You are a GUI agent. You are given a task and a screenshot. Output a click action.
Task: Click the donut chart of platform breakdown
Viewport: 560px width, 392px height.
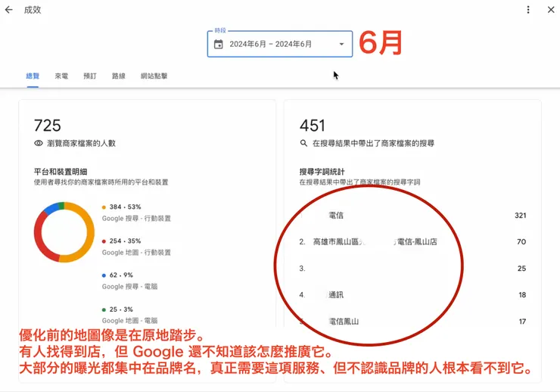[64, 232]
